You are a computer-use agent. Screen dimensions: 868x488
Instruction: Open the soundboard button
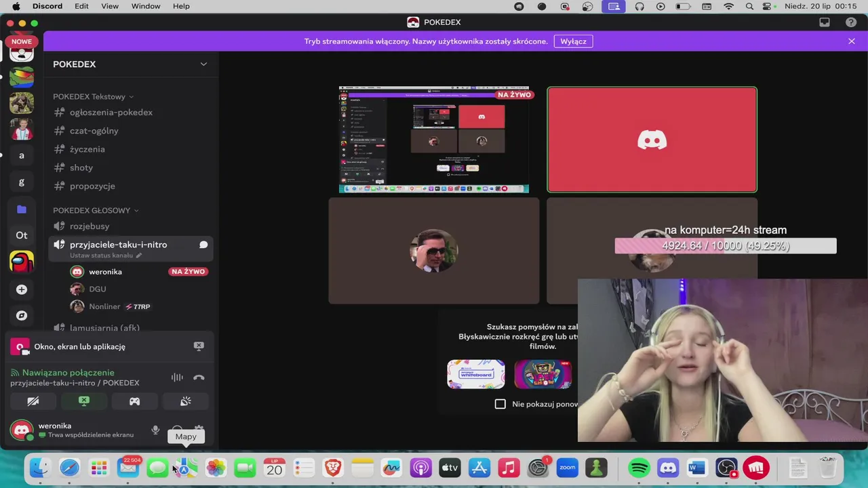[x=186, y=401]
